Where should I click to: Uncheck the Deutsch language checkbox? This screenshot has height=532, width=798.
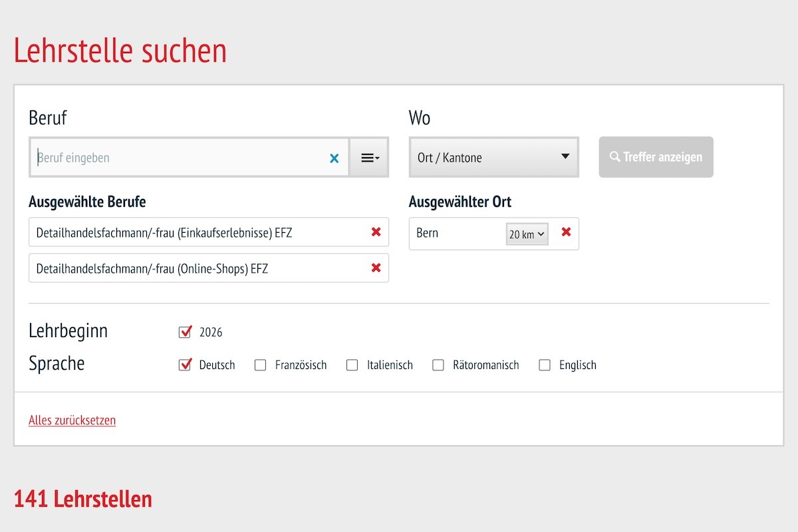pos(186,365)
